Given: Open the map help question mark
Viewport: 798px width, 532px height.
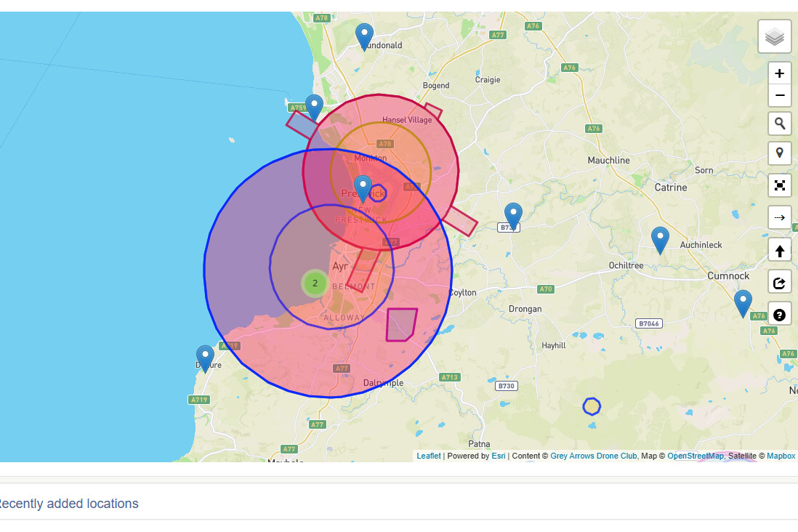Looking at the screenshot, I should click(779, 315).
